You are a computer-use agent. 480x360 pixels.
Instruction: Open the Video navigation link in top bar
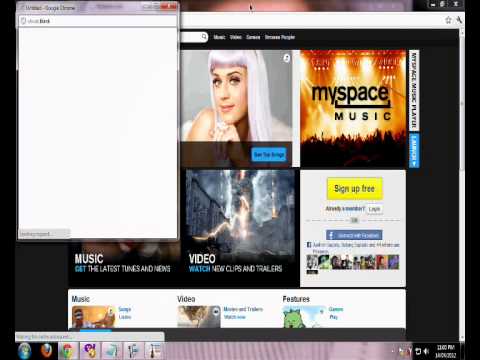pyautogui.click(x=236, y=37)
